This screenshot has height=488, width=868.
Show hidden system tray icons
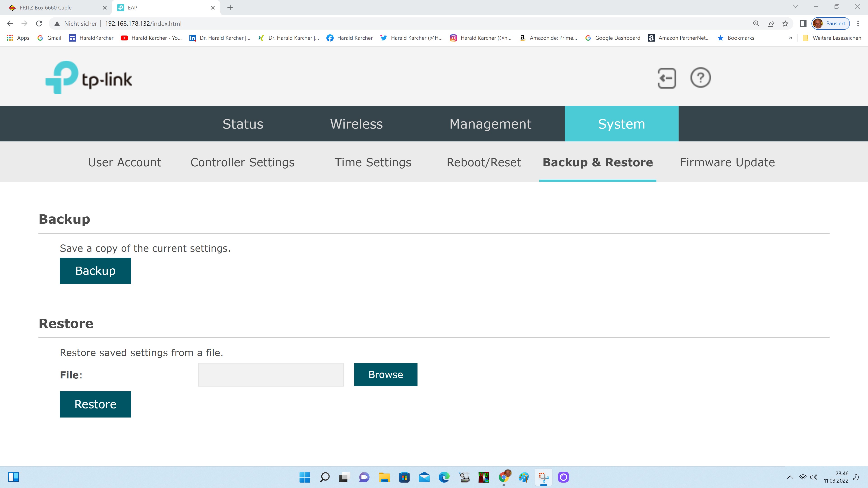790,477
